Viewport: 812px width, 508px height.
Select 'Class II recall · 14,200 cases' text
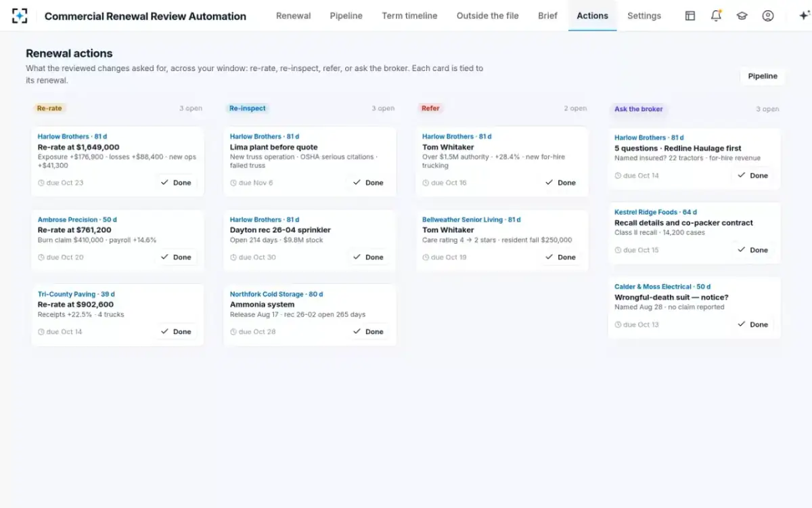click(x=660, y=232)
